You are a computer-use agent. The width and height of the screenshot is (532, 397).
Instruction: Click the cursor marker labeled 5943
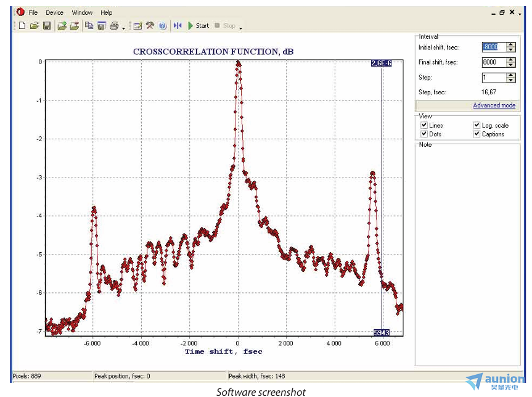(x=382, y=333)
